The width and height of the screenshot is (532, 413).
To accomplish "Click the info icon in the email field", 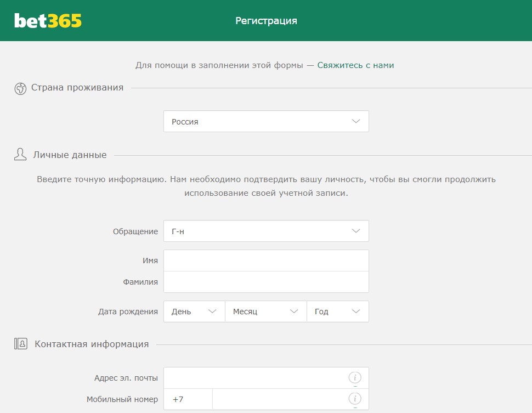I will coord(355,377).
